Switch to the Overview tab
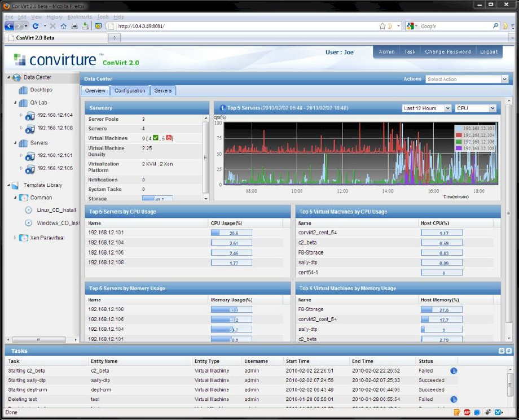The height and width of the screenshot is (420, 519). click(x=95, y=91)
